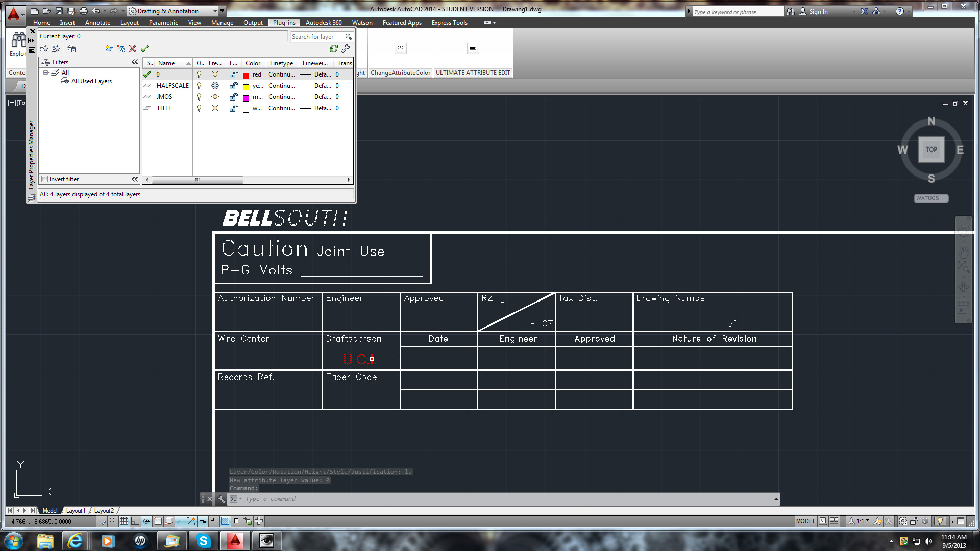Enable the Invert filter checkbox
Image resolution: width=980 pixels, height=551 pixels.
45,179
